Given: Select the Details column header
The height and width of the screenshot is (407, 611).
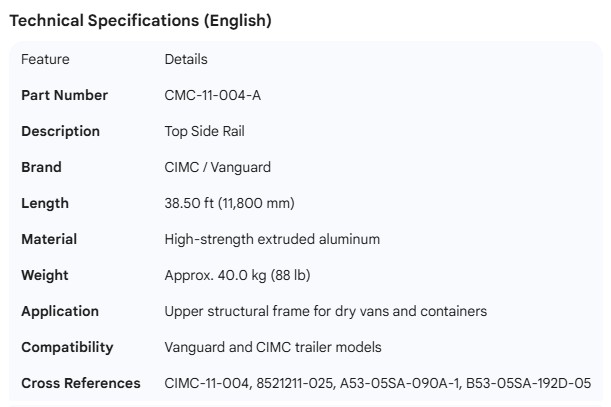Looking at the screenshot, I should [186, 59].
